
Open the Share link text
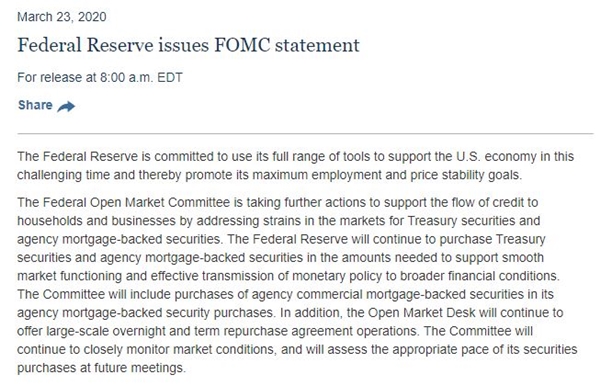pyautogui.click(x=35, y=105)
